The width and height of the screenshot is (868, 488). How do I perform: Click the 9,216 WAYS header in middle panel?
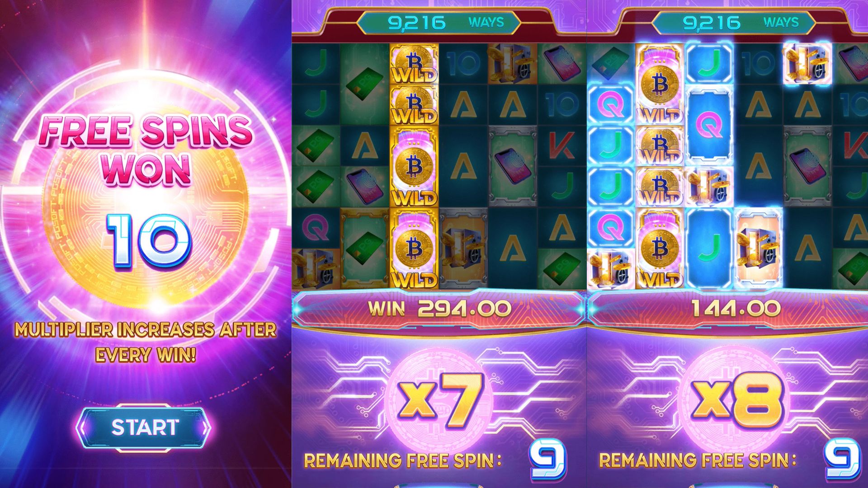point(439,22)
